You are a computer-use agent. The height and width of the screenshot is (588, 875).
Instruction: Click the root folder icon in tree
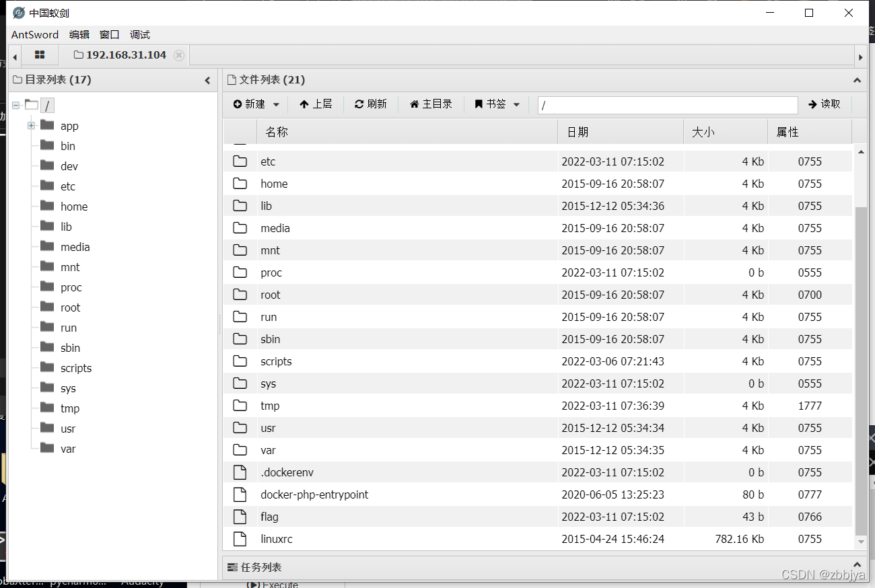coord(47,306)
